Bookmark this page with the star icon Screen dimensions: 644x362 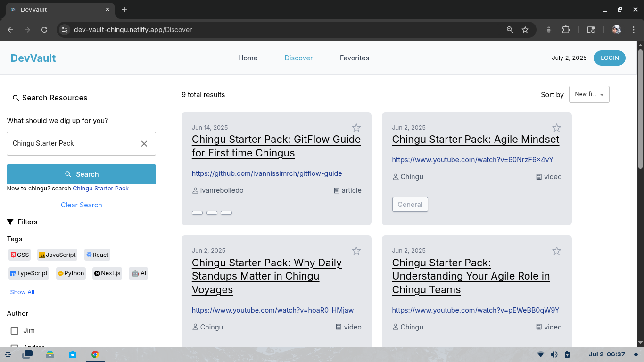pyautogui.click(x=525, y=30)
